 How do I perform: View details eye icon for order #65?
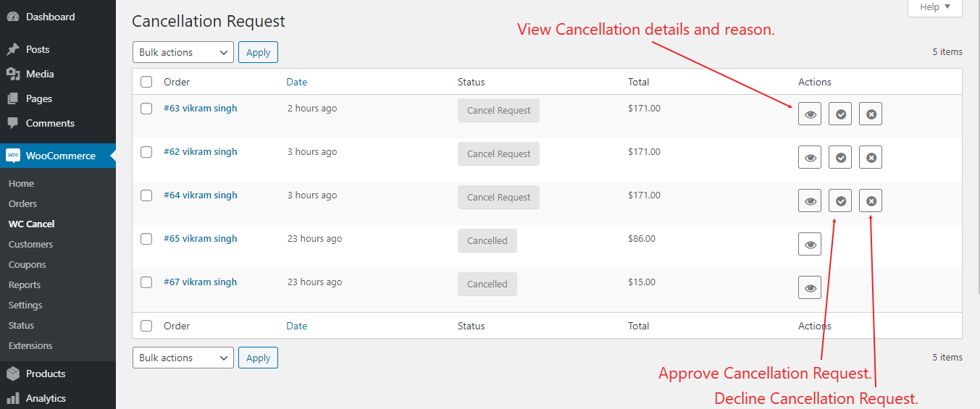click(810, 244)
